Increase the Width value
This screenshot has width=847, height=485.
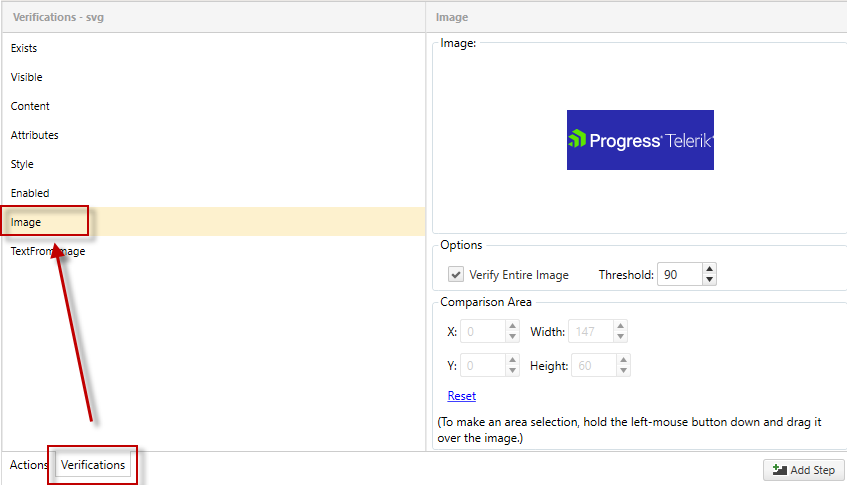tap(621, 326)
